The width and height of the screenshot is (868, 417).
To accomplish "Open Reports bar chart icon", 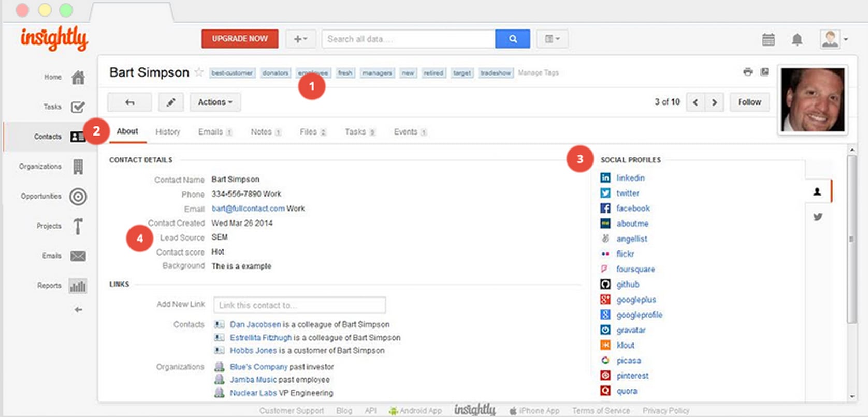I will point(78,286).
